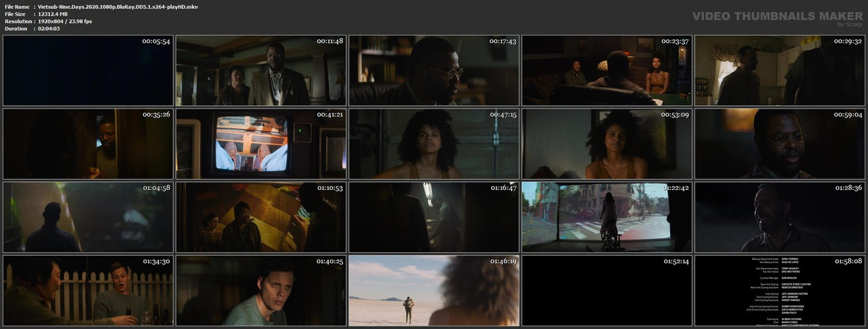Select the thumbnail stamped 01:40:25
This screenshot has width=868, height=329.
261,290
